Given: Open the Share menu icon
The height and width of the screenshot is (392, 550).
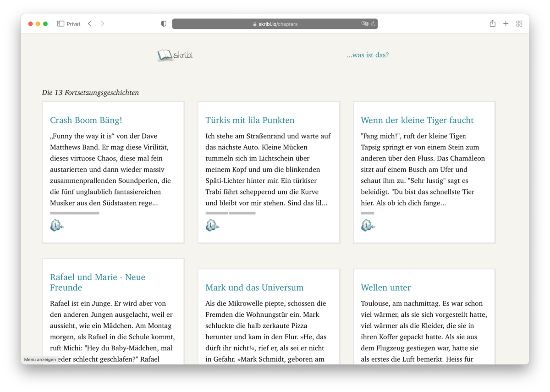Looking at the screenshot, I should pos(492,24).
